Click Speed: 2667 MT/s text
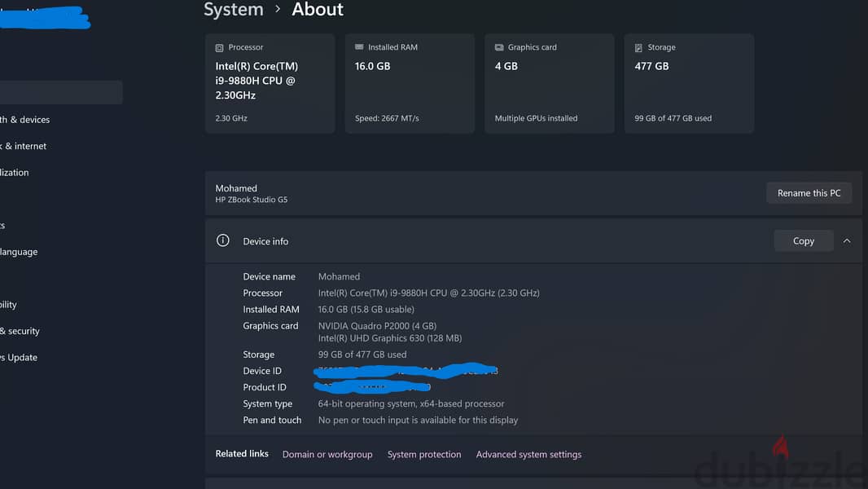This screenshot has width=868, height=489. point(387,118)
